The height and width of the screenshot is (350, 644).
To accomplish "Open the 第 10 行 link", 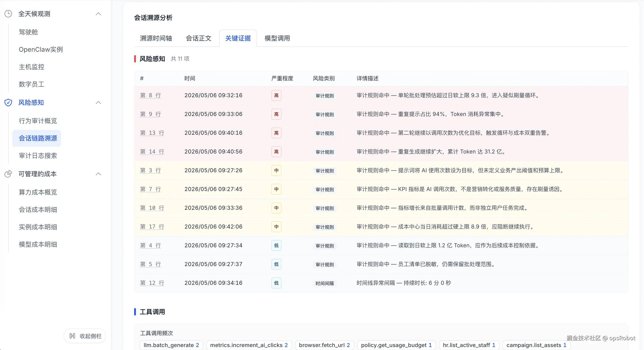I will (152, 208).
